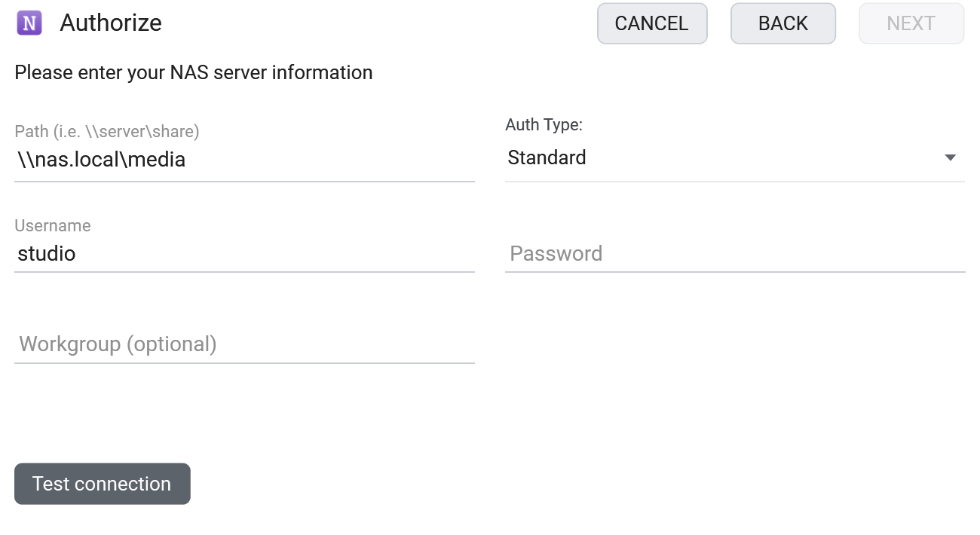Click the Password placeholder text
The image size is (980, 535).
click(x=556, y=254)
